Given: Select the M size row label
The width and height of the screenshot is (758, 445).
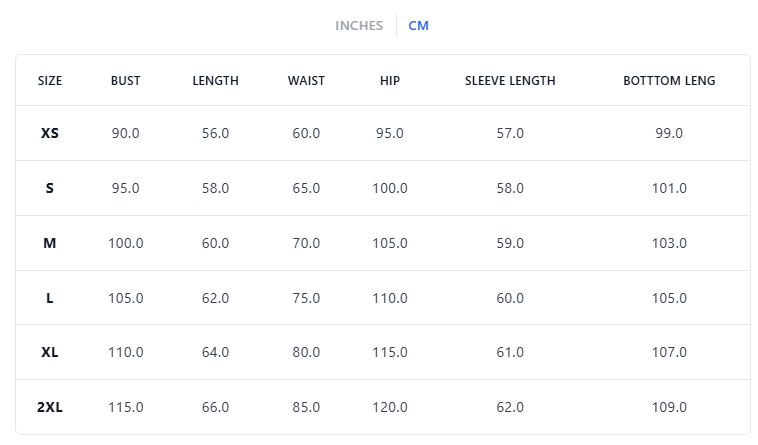Looking at the screenshot, I should 50,243.
